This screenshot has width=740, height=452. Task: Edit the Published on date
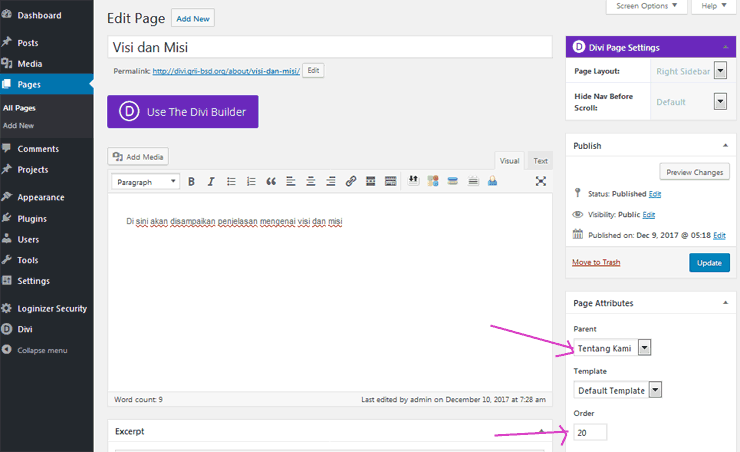[719, 235]
